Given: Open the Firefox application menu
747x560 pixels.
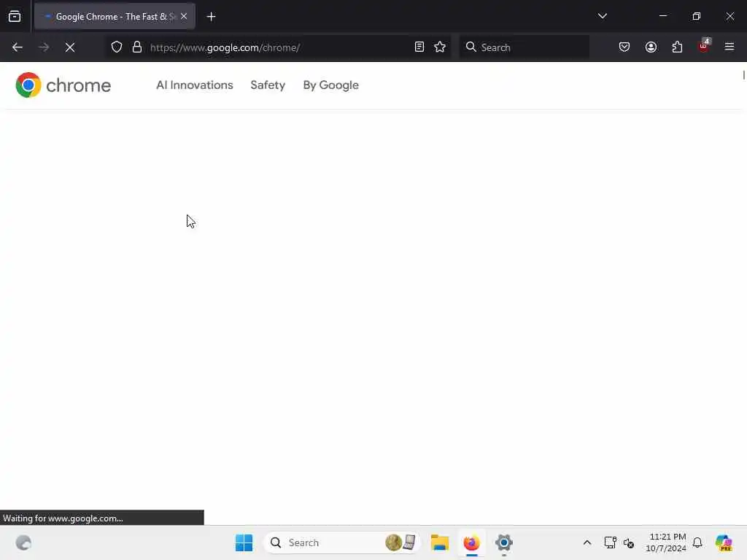Looking at the screenshot, I should click(729, 47).
